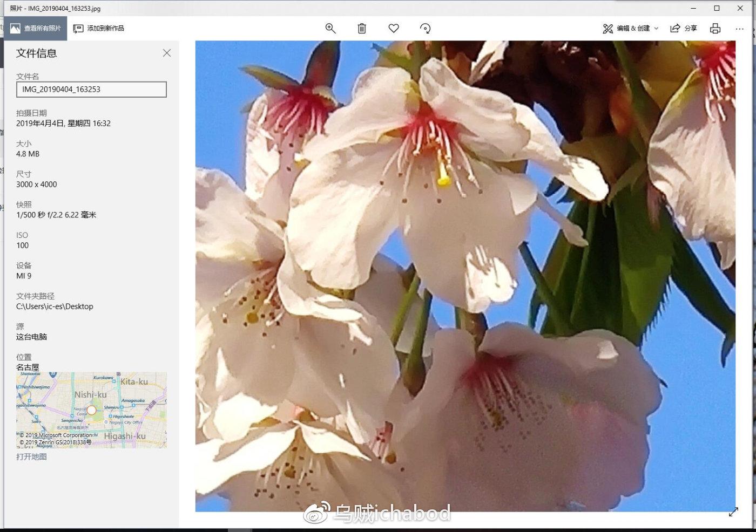The width and height of the screenshot is (756, 532).
Task: Select the date text 2019年4月4日, 星期四 16:32
Action: pos(63,124)
